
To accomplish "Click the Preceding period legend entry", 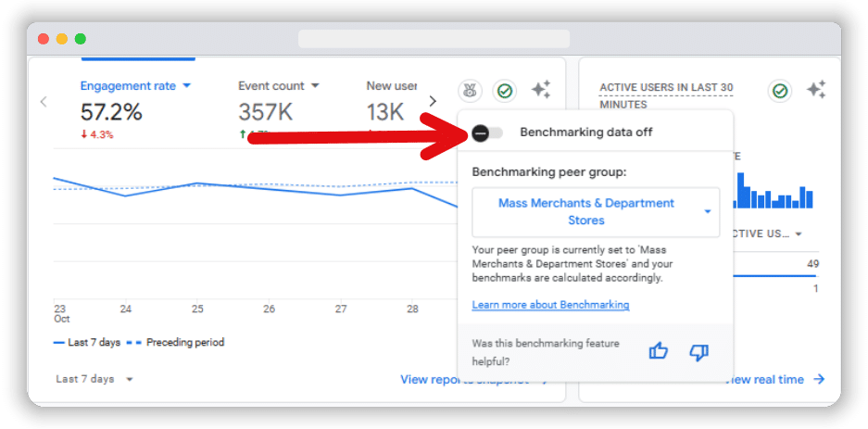I will (175, 343).
